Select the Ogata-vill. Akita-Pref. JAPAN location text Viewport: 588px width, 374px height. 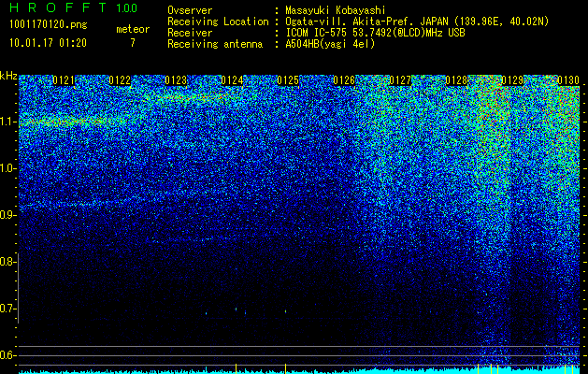[x=417, y=22]
